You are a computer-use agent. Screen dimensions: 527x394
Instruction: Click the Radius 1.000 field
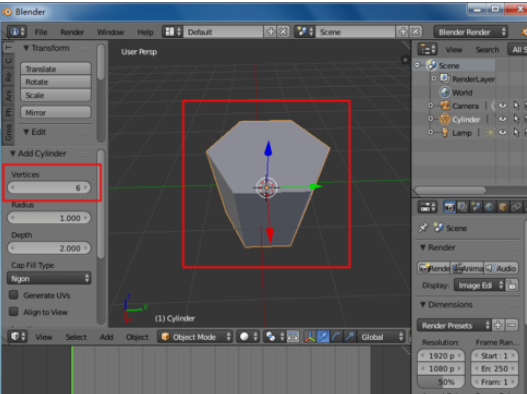click(49, 218)
